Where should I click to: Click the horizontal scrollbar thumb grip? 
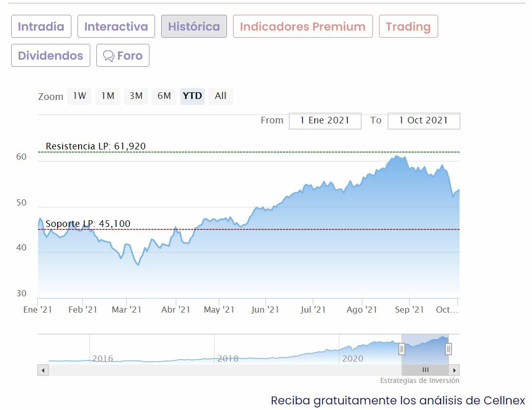tap(425, 370)
